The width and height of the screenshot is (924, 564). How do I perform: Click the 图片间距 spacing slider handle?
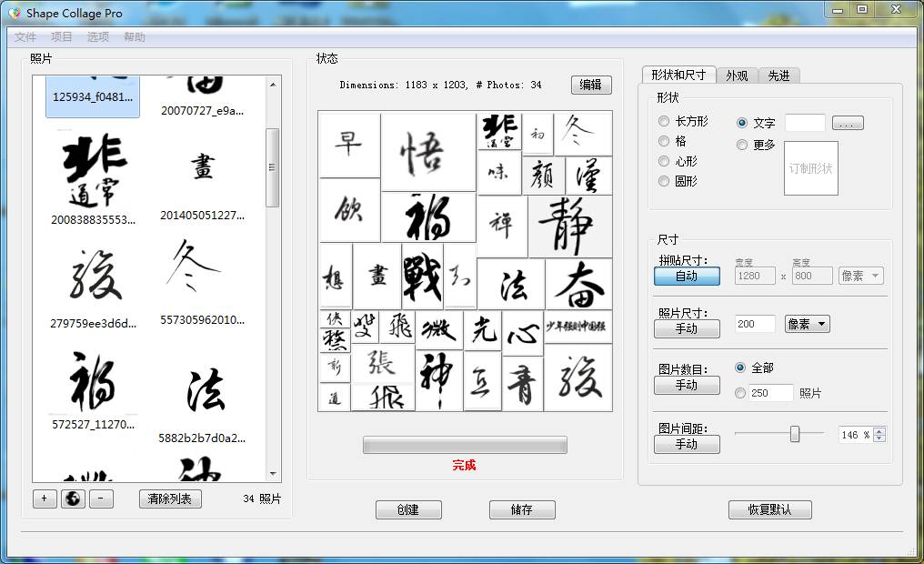(x=794, y=434)
